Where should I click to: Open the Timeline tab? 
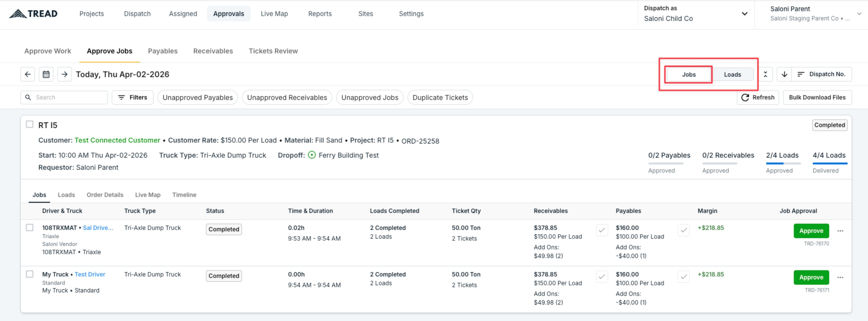[184, 195]
